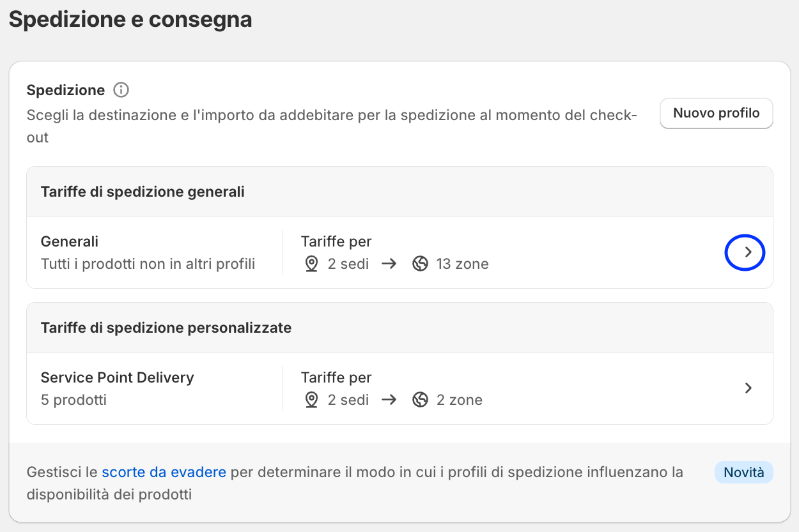Click the Spedizione e consegna page title
This screenshot has height=532, width=799.
coord(130,19)
